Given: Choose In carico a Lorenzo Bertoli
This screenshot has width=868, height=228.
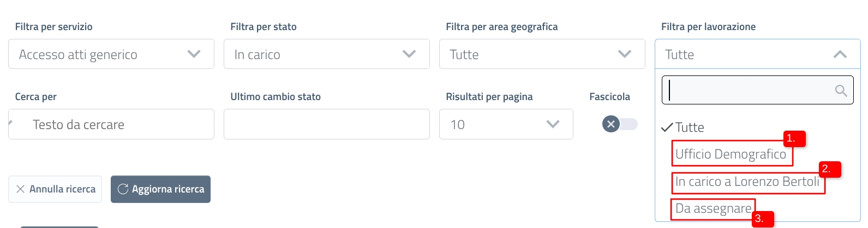Looking at the screenshot, I should (747, 182).
